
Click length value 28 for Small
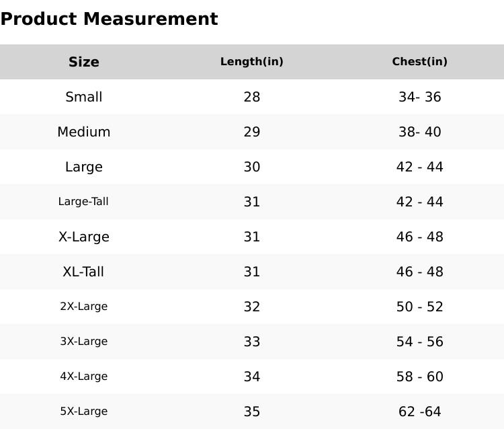pyautogui.click(x=252, y=97)
